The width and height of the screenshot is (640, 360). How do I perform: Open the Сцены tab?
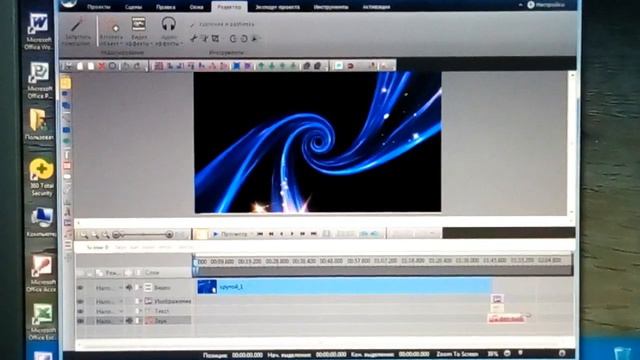tap(133, 7)
